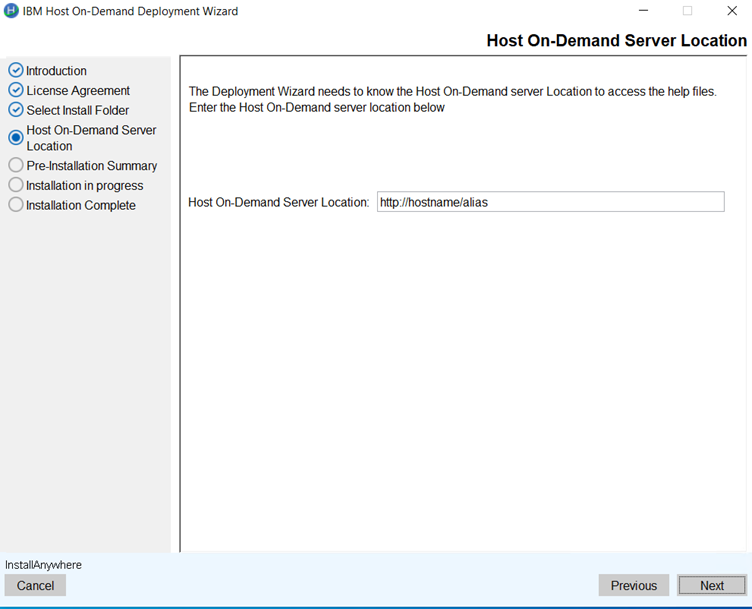Select the Installation in progress step text
The width and height of the screenshot is (752, 609).
(84, 186)
